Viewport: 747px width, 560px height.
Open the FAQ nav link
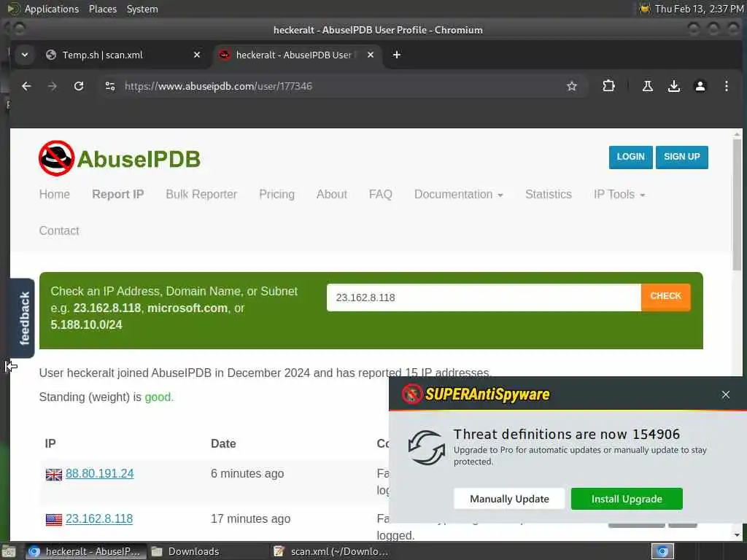pos(380,194)
